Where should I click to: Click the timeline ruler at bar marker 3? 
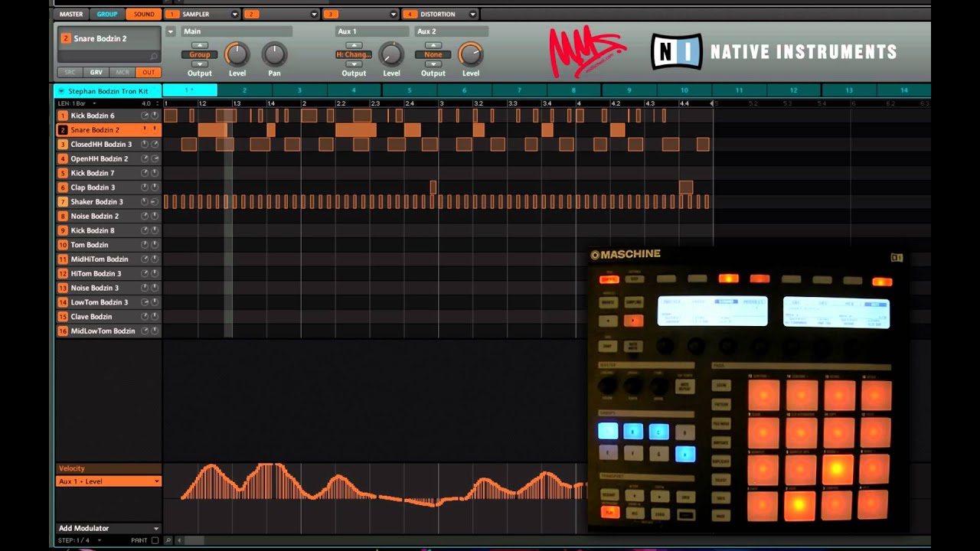click(441, 103)
